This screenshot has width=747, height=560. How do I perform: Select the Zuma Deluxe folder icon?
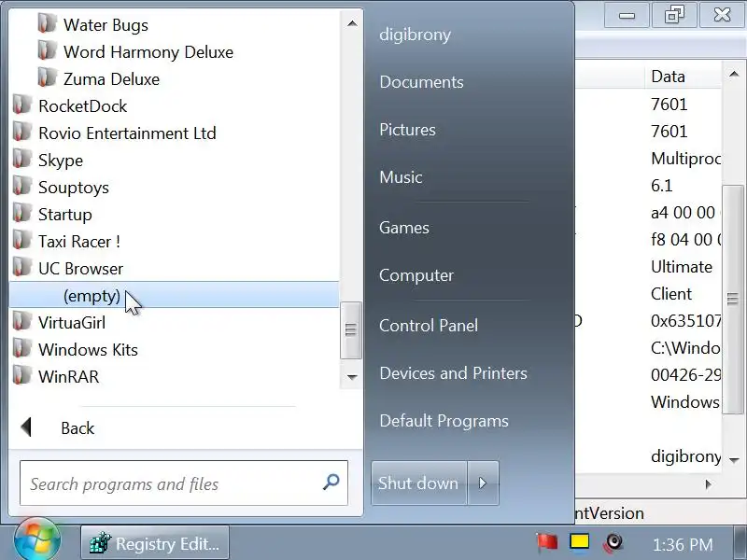click(47, 77)
